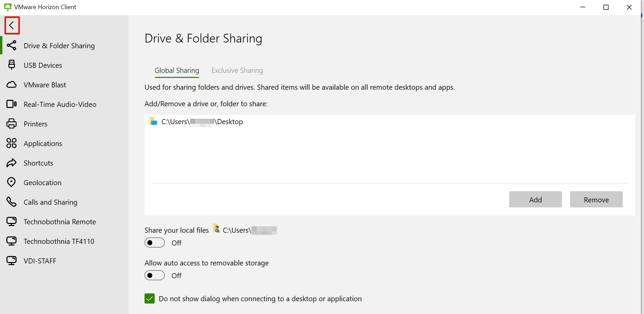Open the USB Devices settings page
644x314 pixels.
tap(64, 65)
